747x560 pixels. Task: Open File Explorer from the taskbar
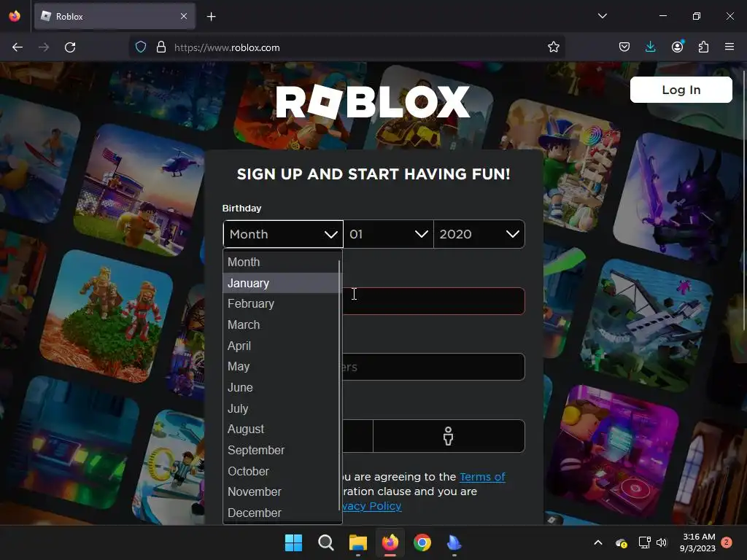pos(357,542)
